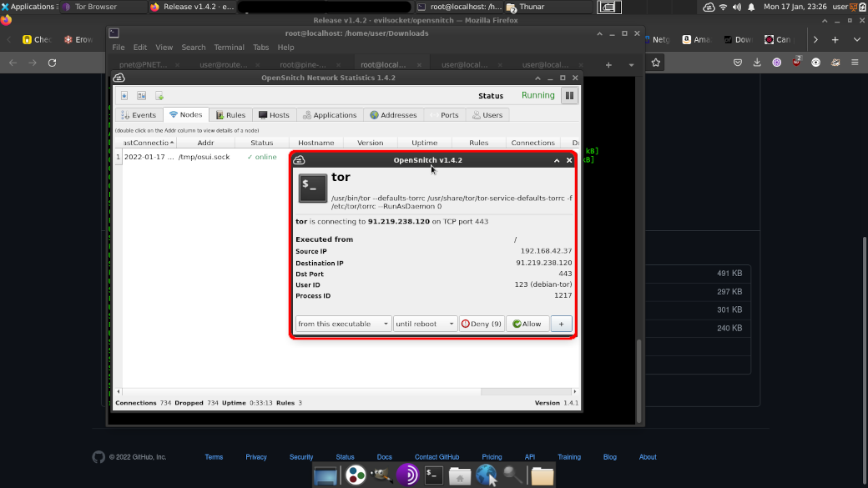Screen dimensions: 868x488
Task: Click the Status column header
Action: tap(261, 143)
